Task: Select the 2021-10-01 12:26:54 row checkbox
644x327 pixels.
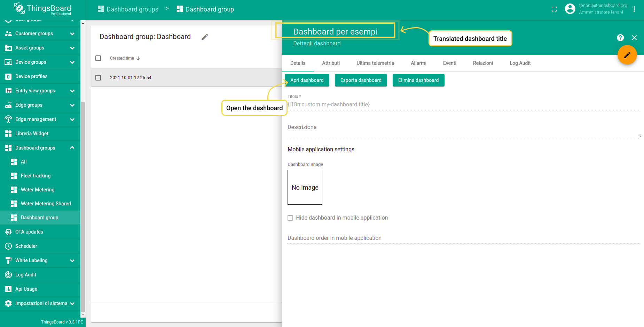Action: (x=98, y=78)
